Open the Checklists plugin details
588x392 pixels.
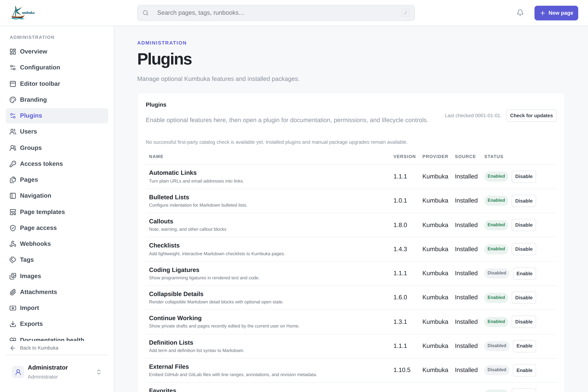coord(164,245)
